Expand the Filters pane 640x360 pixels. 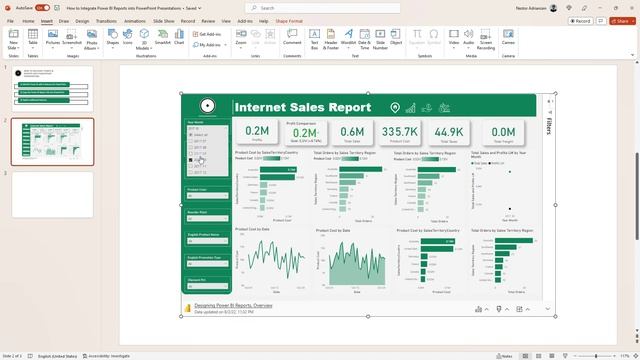click(549, 126)
